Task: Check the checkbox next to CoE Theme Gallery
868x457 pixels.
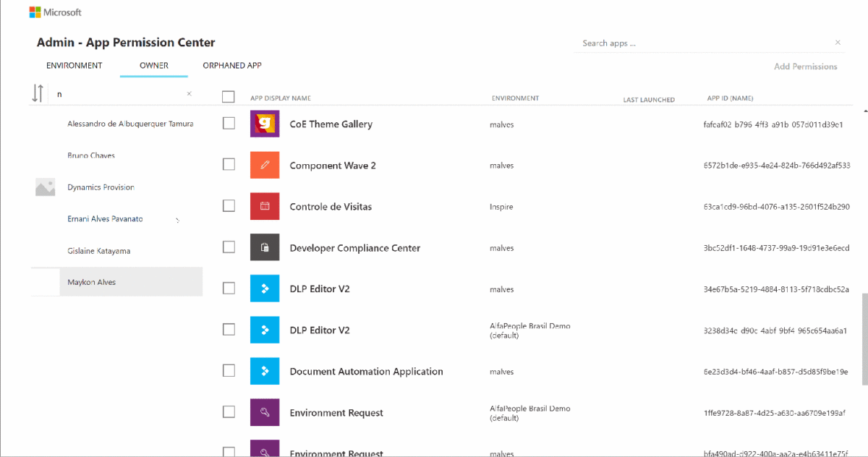Action: (229, 123)
